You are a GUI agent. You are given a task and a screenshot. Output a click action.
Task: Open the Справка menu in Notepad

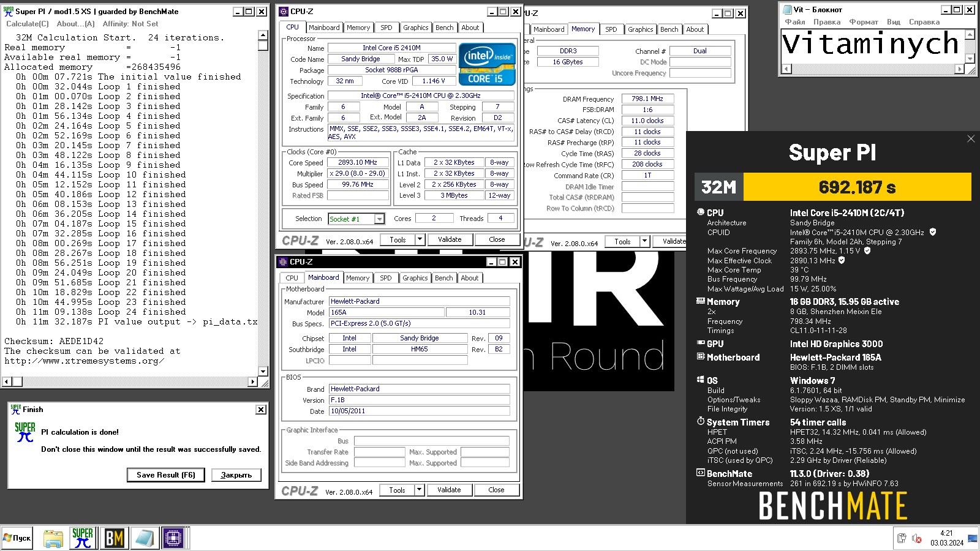tap(924, 22)
